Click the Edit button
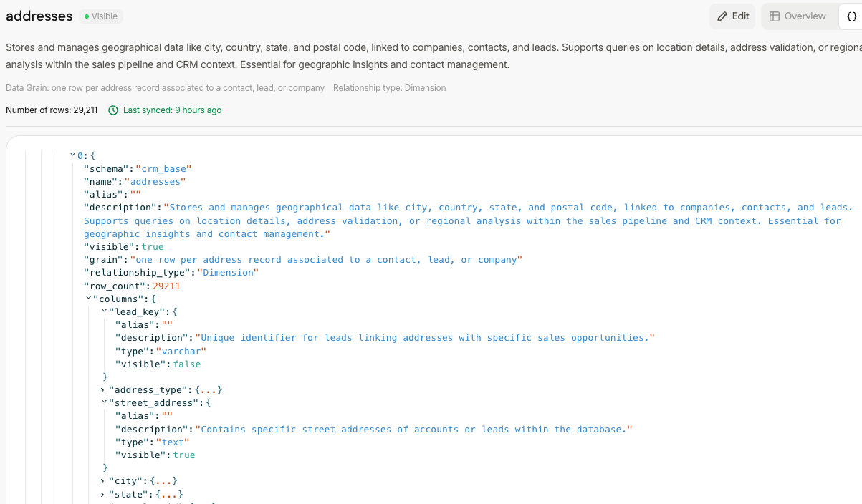The image size is (862, 504). [x=732, y=16]
